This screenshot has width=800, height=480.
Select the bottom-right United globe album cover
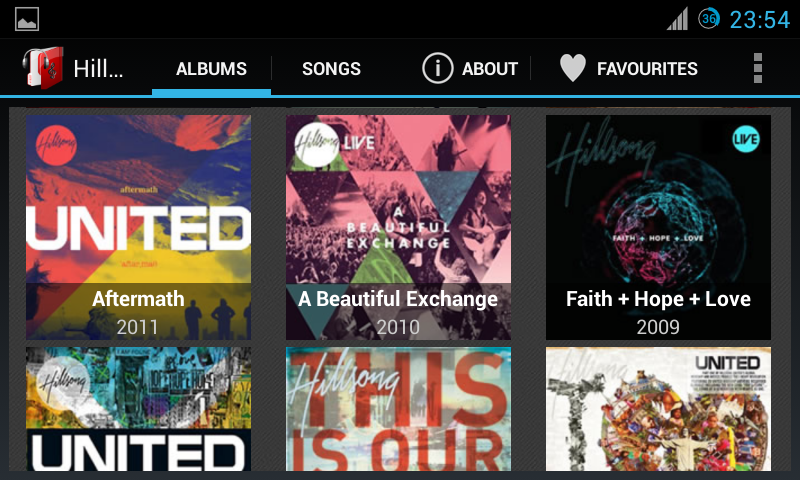click(658, 409)
